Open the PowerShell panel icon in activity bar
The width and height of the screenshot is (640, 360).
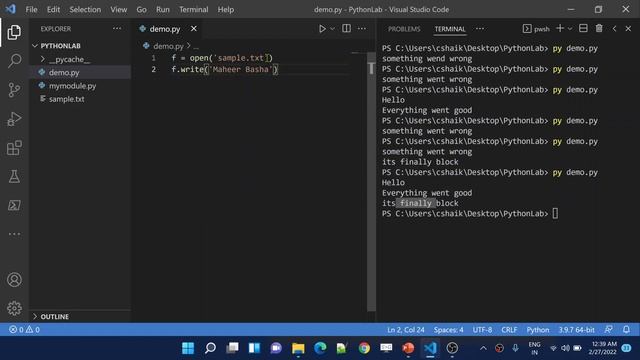[x=14, y=205]
